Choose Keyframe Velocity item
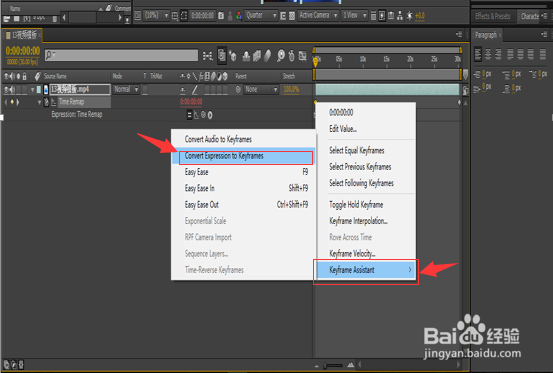Image resolution: width=553 pixels, height=373 pixels. coord(366,253)
